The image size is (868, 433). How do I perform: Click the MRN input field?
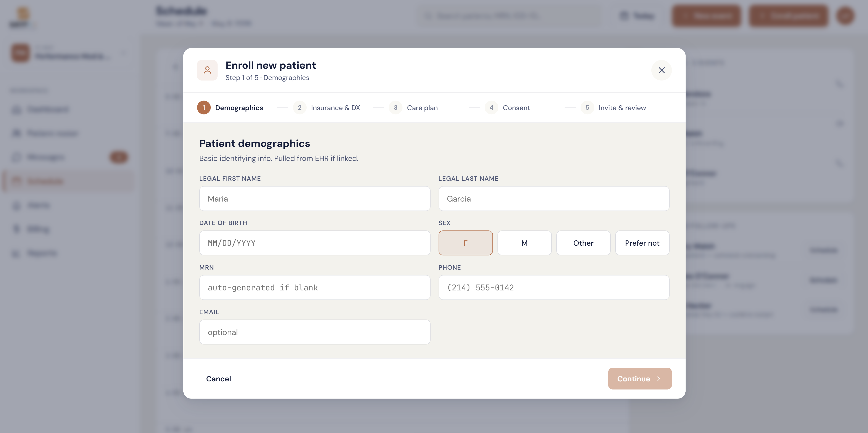coord(315,287)
